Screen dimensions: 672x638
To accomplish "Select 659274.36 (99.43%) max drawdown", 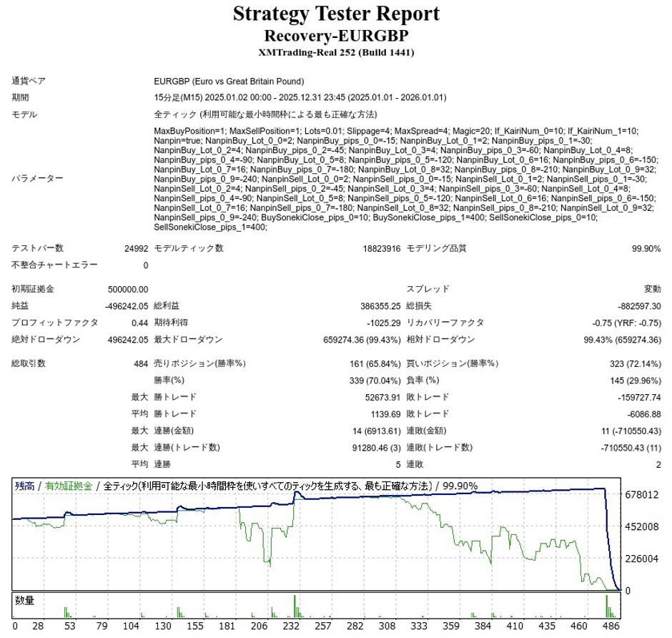I will tap(362, 340).
